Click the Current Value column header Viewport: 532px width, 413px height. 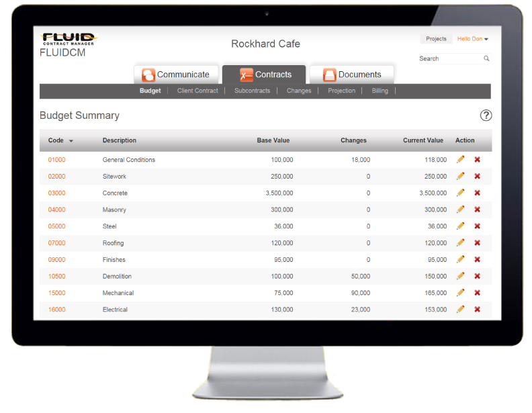[423, 140]
